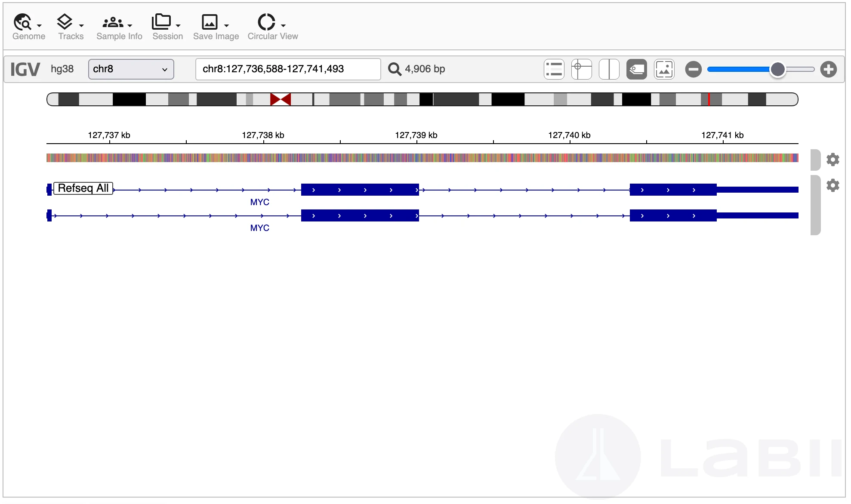Image resolution: width=851 pixels, height=504 pixels.
Task: Toggle the sample info image button
Action: click(x=664, y=69)
